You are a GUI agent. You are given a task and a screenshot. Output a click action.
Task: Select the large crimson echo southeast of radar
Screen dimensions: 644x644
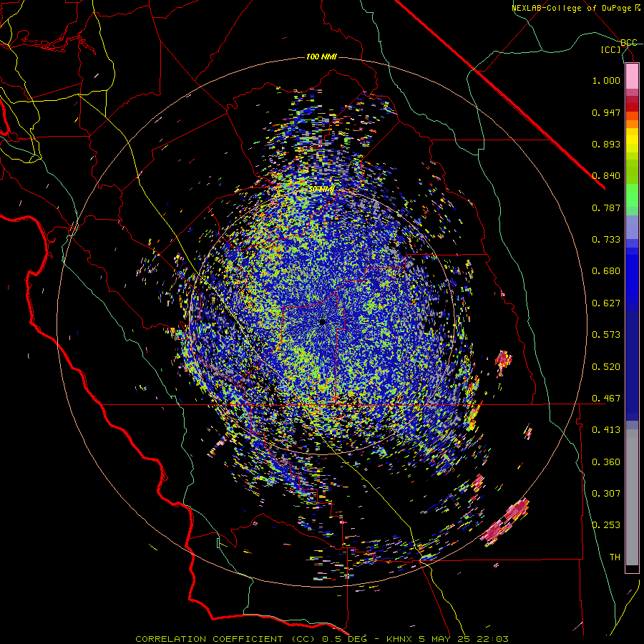click(504, 522)
